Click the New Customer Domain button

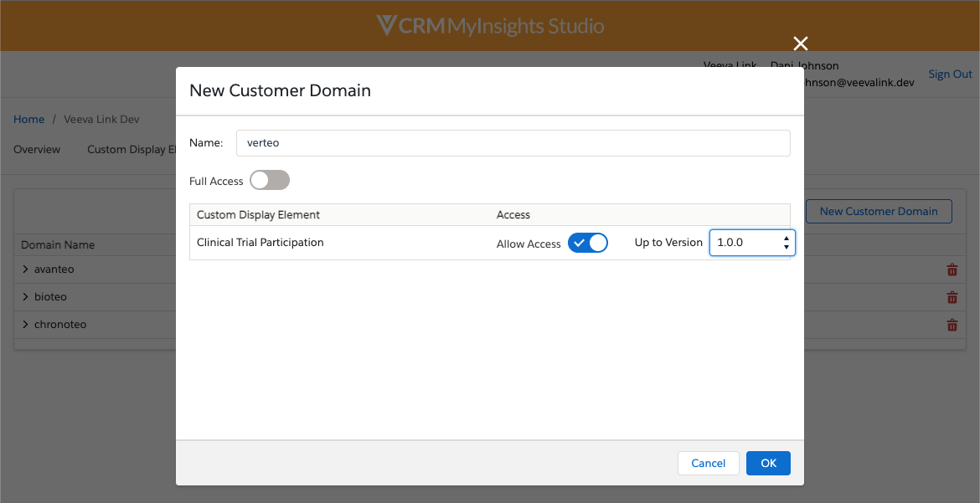pos(878,211)
